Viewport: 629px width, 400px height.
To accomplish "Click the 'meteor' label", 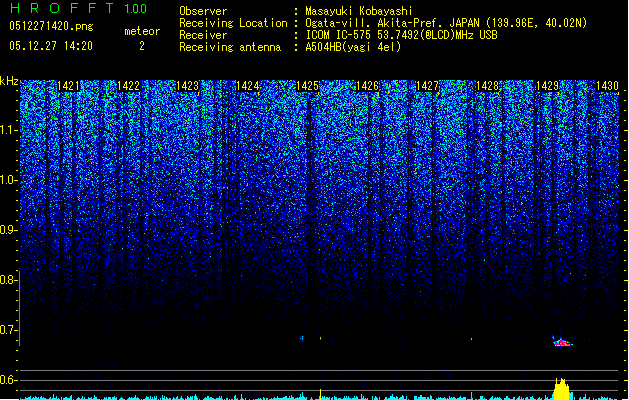I will click(142, 31).
